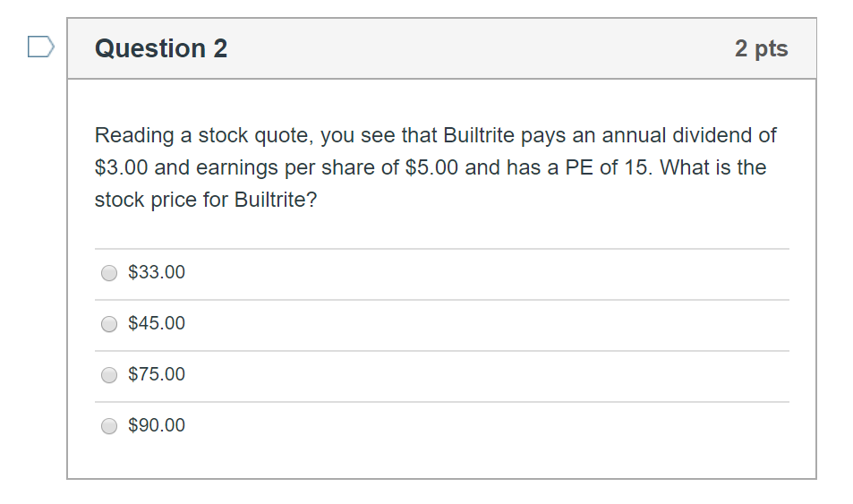The height and width of the screenshot is (504, 853).
Task: Click the $33.00 answer label text
Action: [157, 272]
